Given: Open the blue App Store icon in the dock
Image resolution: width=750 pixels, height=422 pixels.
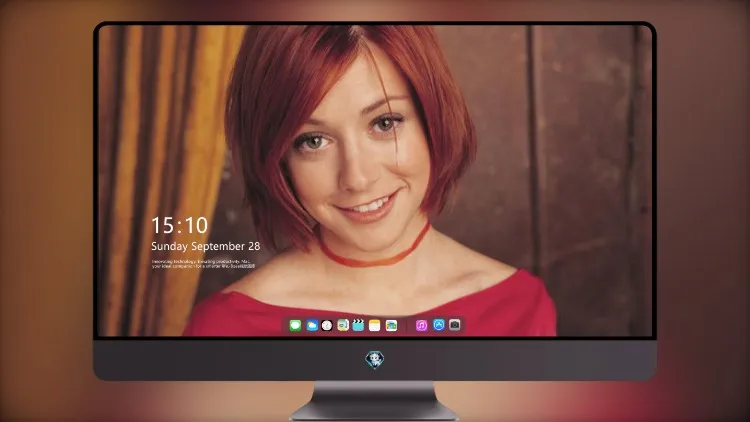Looking at the screenshot, I should (439, 325).
